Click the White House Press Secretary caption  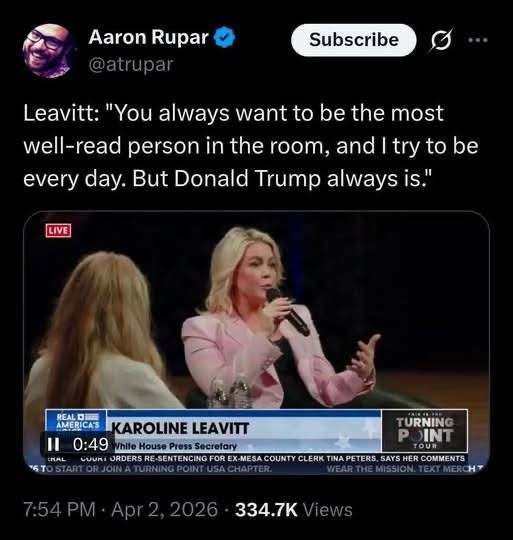pyautogui.click(x=176, y=446)
